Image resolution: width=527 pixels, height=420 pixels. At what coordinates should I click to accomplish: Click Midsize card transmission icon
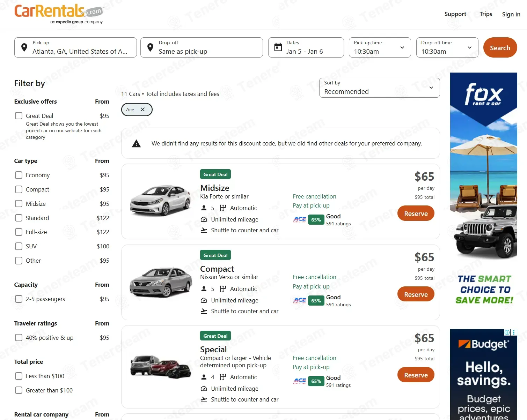coord(223,208)
